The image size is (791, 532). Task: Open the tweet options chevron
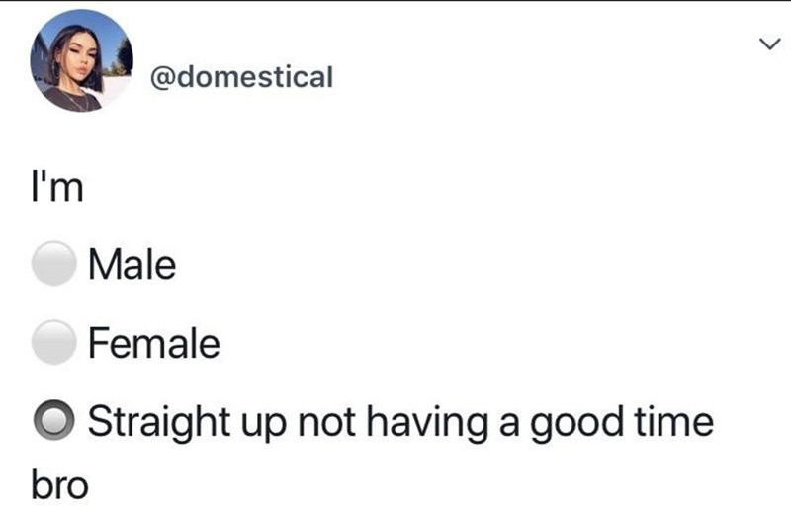[761, 44]
